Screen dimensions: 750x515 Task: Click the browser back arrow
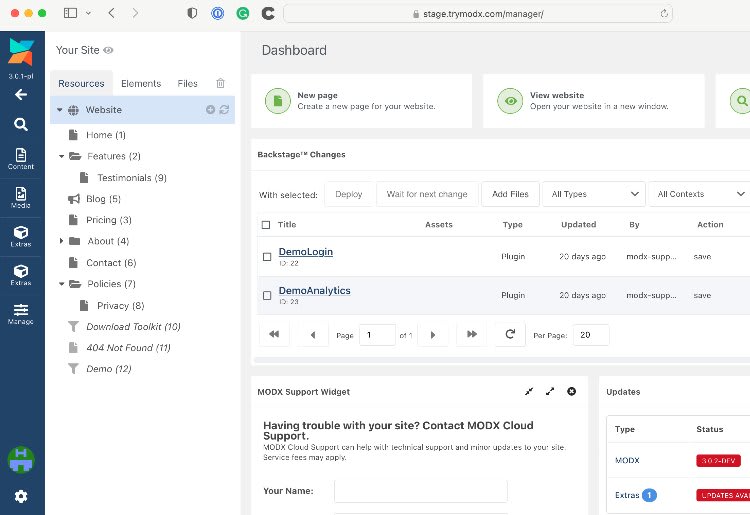111,13
